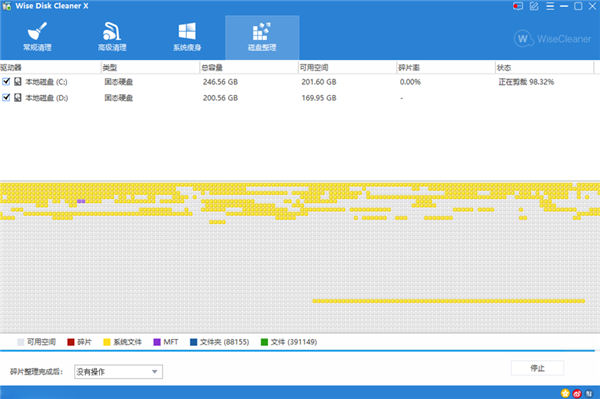Screen dimensions: 600x399
Task: Open the feedback message icon in title bar
Action: pos(518,6)
